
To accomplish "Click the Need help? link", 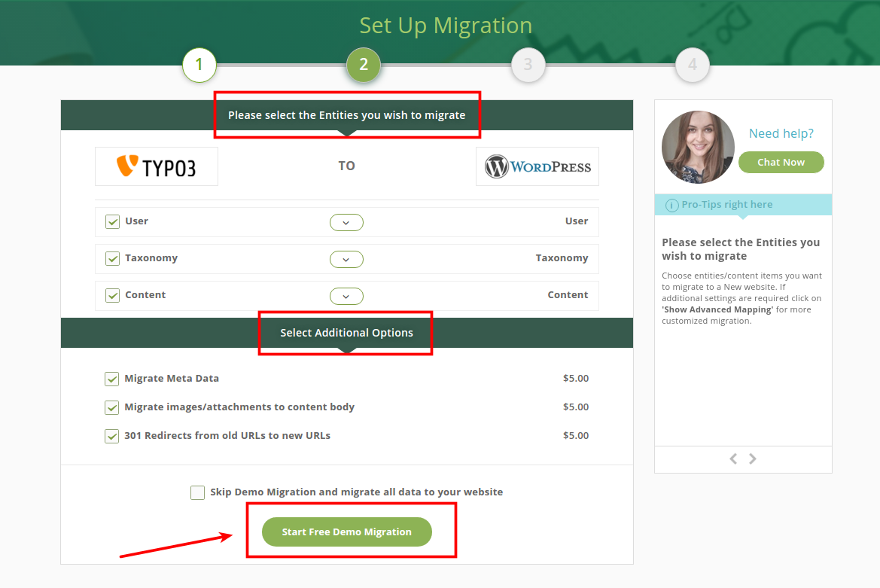I will [x=781, y=133].
